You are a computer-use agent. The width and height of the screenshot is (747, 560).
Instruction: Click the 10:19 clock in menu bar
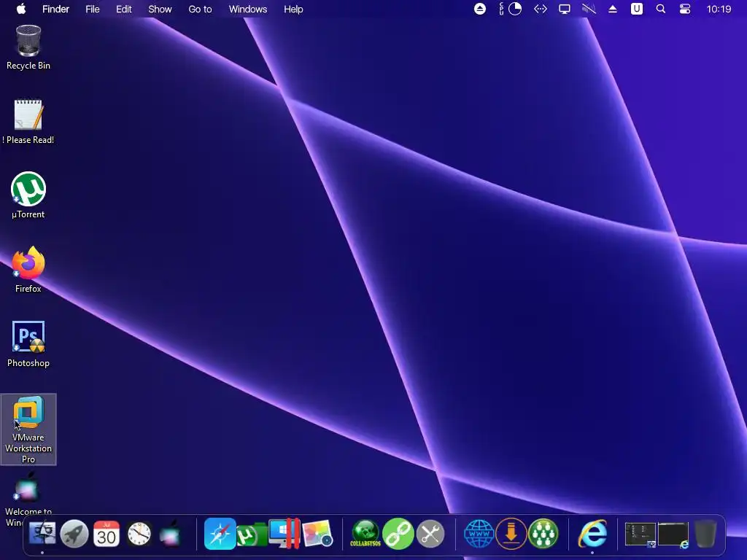pos(719,9)
